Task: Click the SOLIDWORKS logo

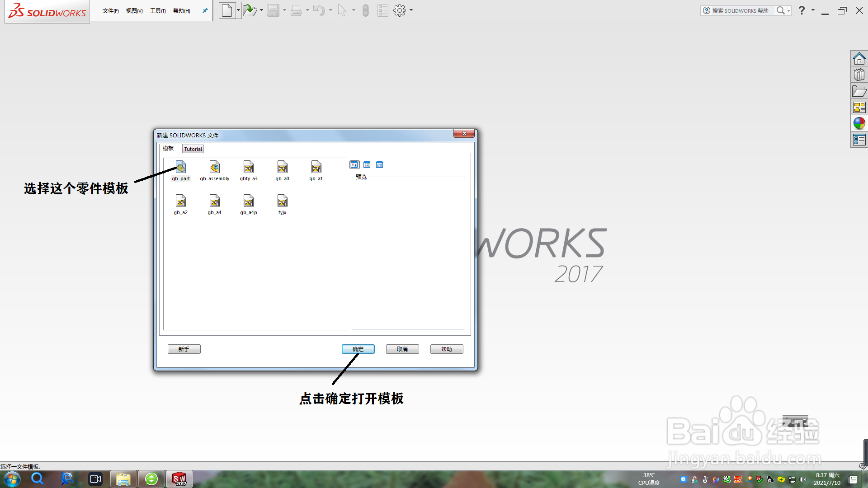Action: pos(47,11)
